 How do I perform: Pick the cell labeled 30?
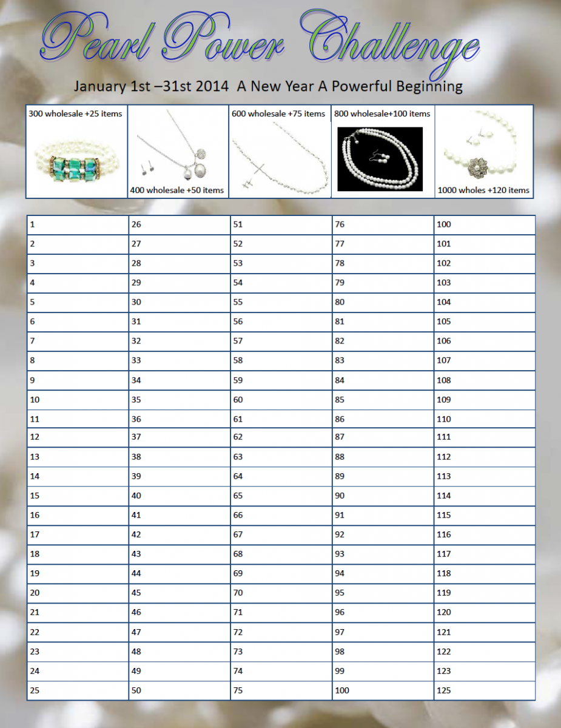pyautogui.click(x=179, y=302)
